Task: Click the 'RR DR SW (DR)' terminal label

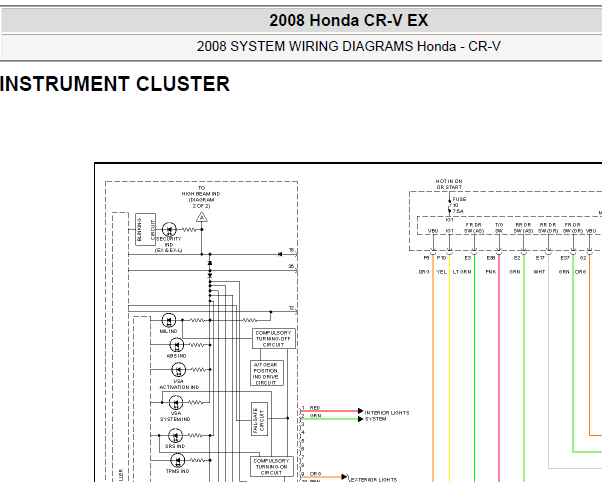Action: pyautogui.click(x=548, y=228)
